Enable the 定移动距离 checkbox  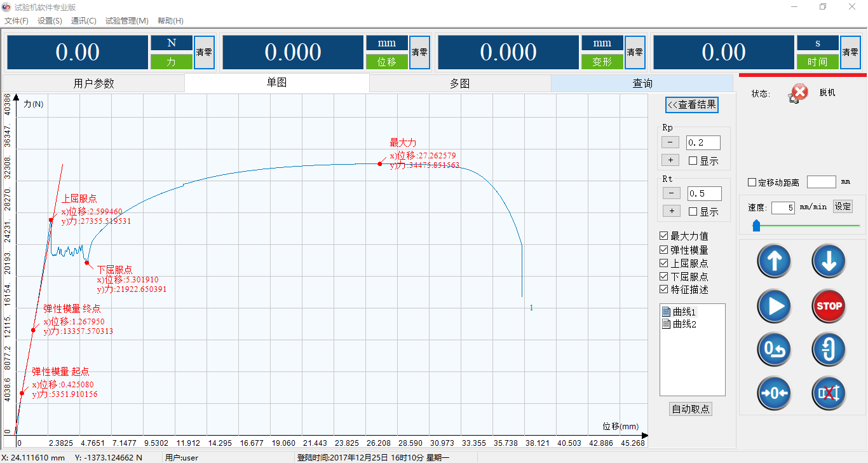click(752, 183)
